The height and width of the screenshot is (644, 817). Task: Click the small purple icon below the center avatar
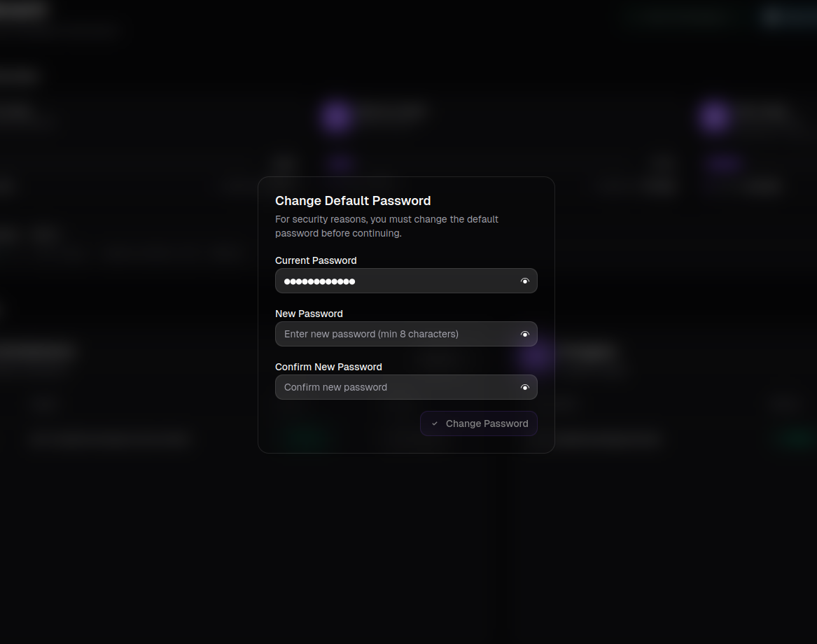341,163
